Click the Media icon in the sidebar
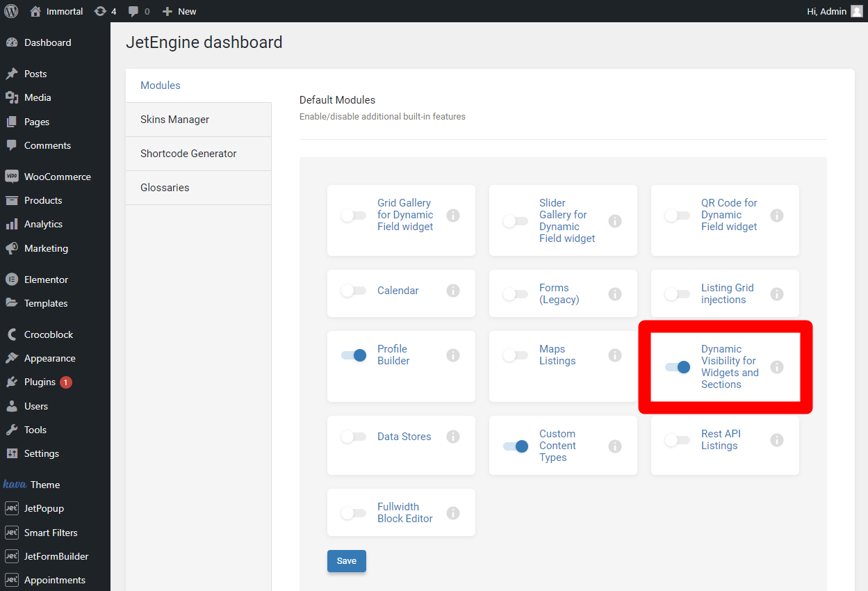 (x=12, y=97)
